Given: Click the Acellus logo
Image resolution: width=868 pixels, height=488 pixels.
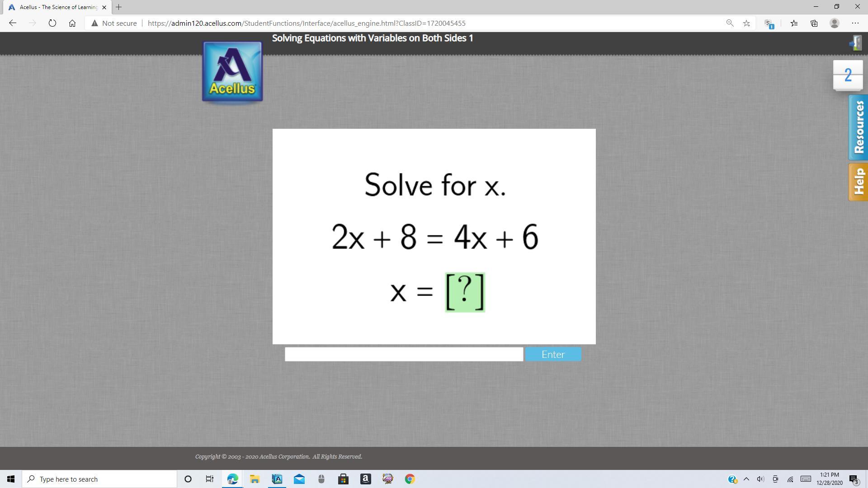Looking at the screenshot, I should pyautogui.click(x=232, y=71).
